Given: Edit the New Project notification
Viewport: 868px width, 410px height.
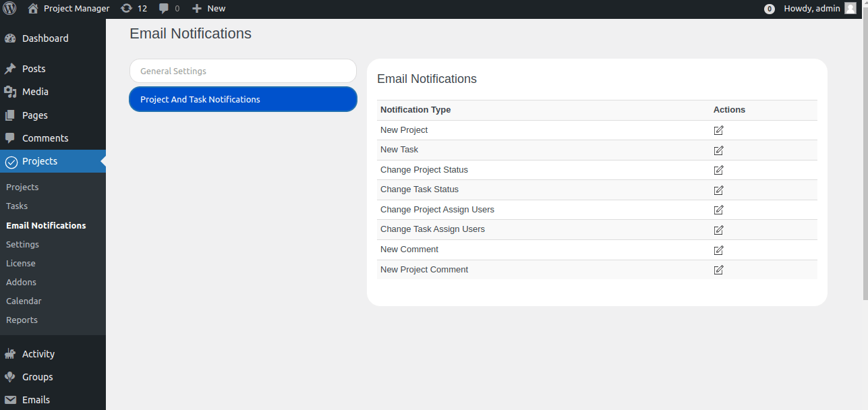Looking at the screenshot, I should 718,130.
